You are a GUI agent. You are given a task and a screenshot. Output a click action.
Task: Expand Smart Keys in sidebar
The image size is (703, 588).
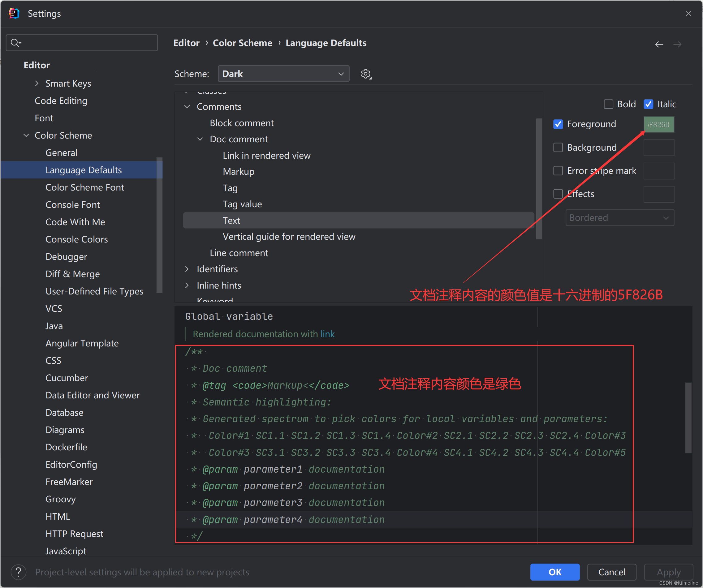coord(37,83)
